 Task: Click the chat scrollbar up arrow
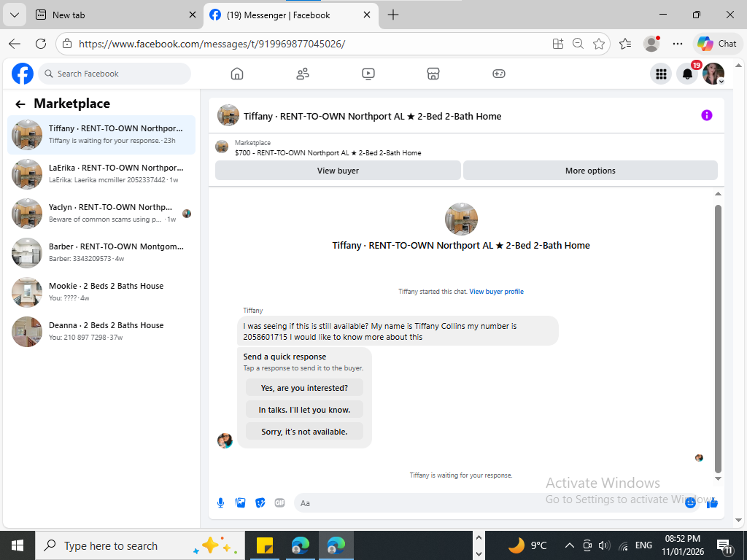(718, 194)
